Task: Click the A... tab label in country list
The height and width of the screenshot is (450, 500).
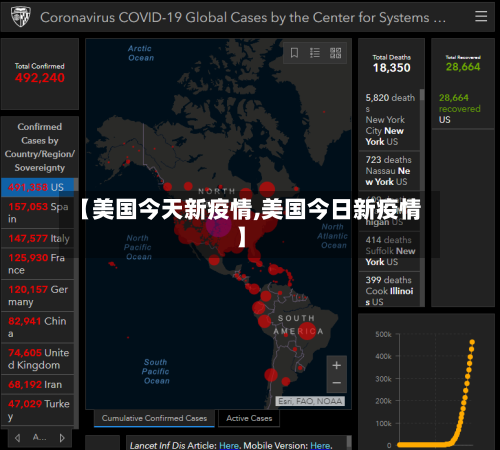Action: pyautogui.click(x=39, y=437)
